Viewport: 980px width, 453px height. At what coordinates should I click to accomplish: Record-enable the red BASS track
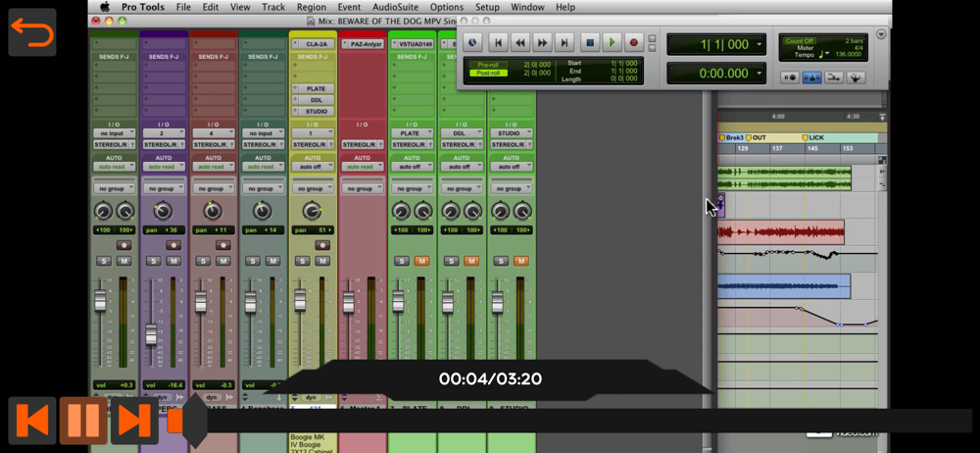coord(223,245)
